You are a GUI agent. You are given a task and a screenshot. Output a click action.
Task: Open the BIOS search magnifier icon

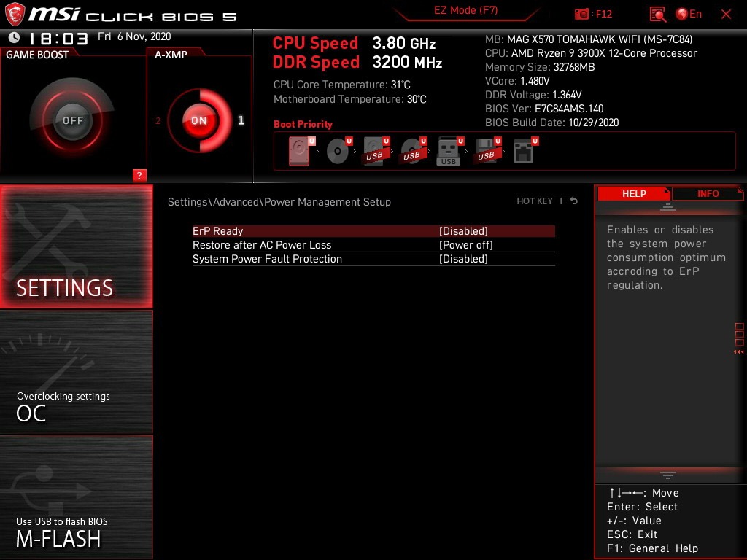tap(657, 15)
